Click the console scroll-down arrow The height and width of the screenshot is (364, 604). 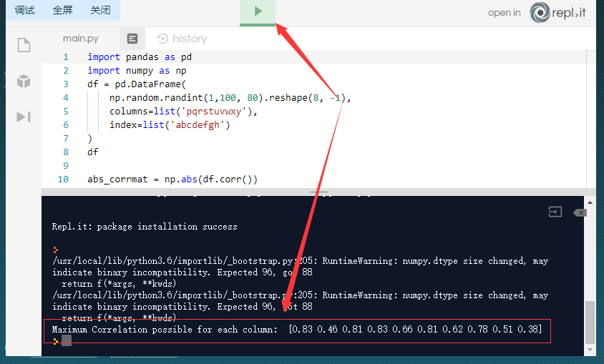click(590, 350)
